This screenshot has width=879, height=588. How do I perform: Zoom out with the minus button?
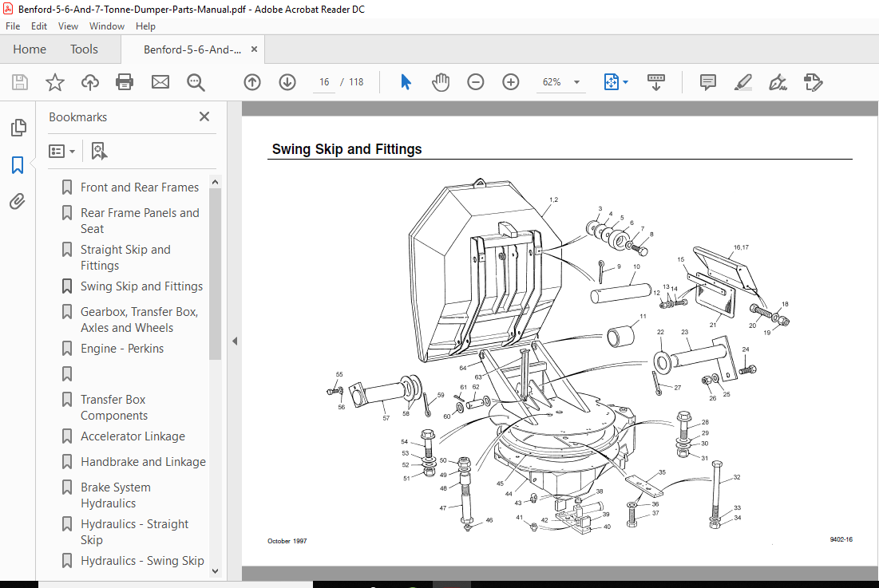tap(475, 82)
